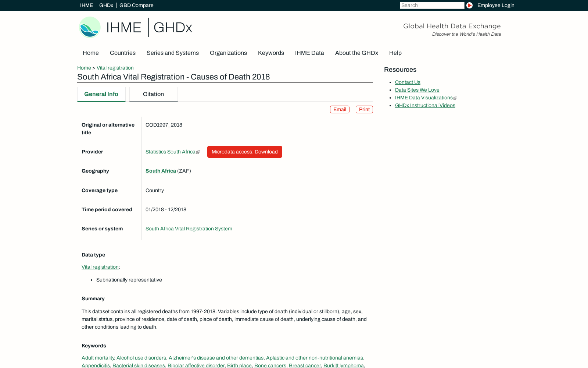Image resolution: width=588 pixels, height=368 pixels.
Task: Select the General Info tab
Action: click(x=101, y=94)
